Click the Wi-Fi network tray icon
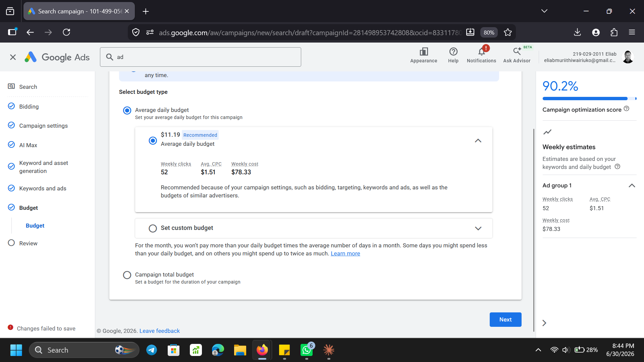The image size is (644, 362). tap(554, 350)
